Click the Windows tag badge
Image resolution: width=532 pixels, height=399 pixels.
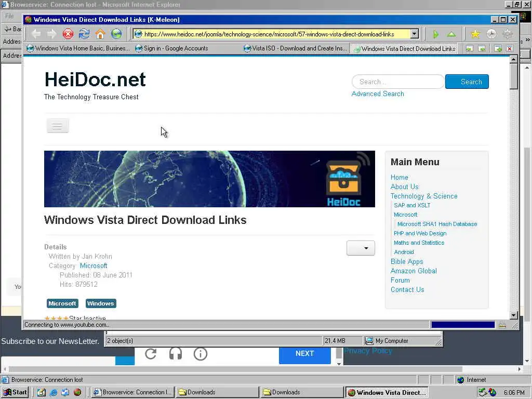point(100,303)
